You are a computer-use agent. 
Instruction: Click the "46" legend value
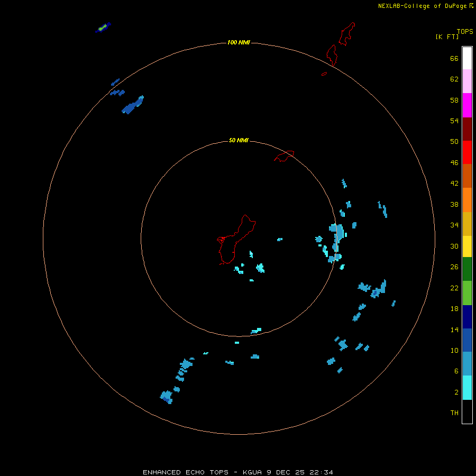click(x=454, y=163)
